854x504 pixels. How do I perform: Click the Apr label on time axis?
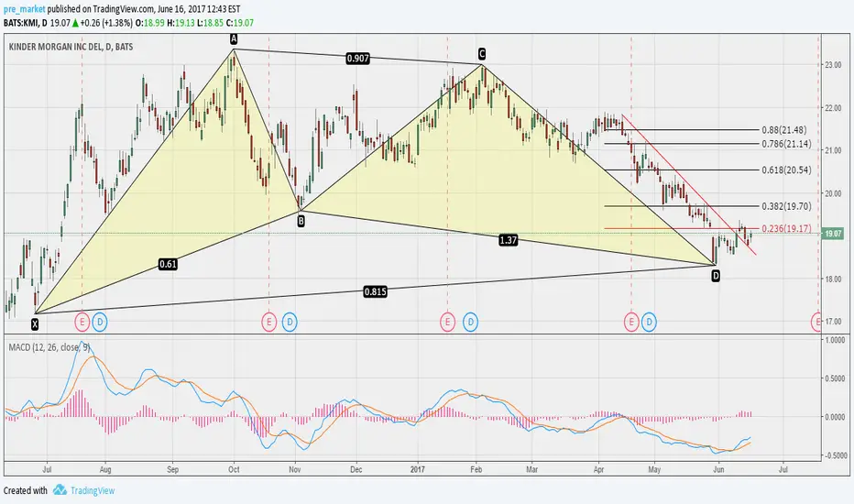pyautogui.click(x=598, y=469)
